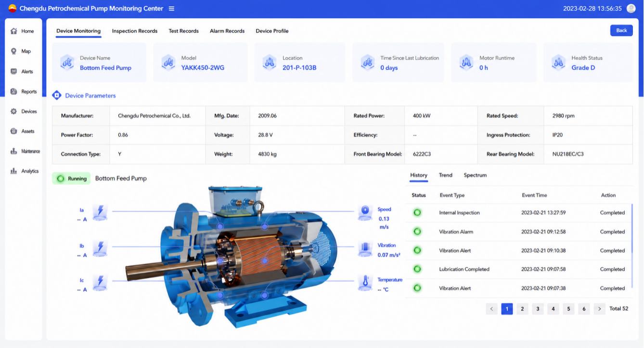Click the Assets icon in sidebar
Screen dimensions: 644x348
pos(13,131)
